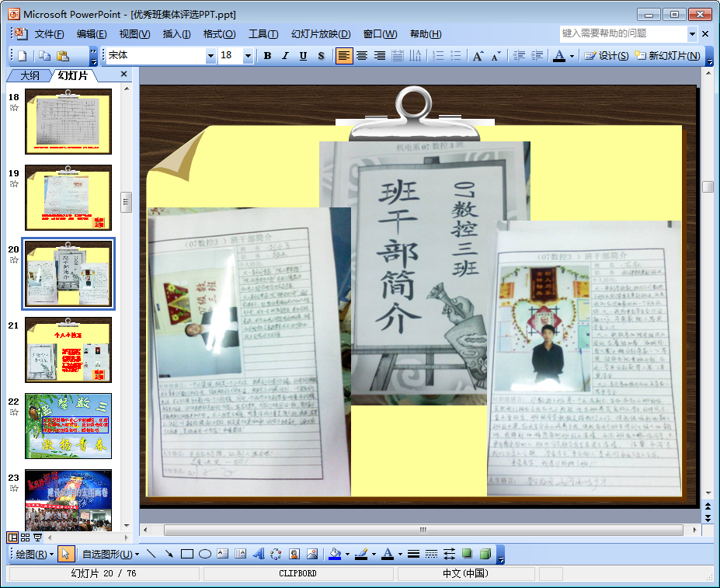The width and height of the screenshot is (720, 588).
Task: Click the Increase indent icon
Action: point(537,56)
